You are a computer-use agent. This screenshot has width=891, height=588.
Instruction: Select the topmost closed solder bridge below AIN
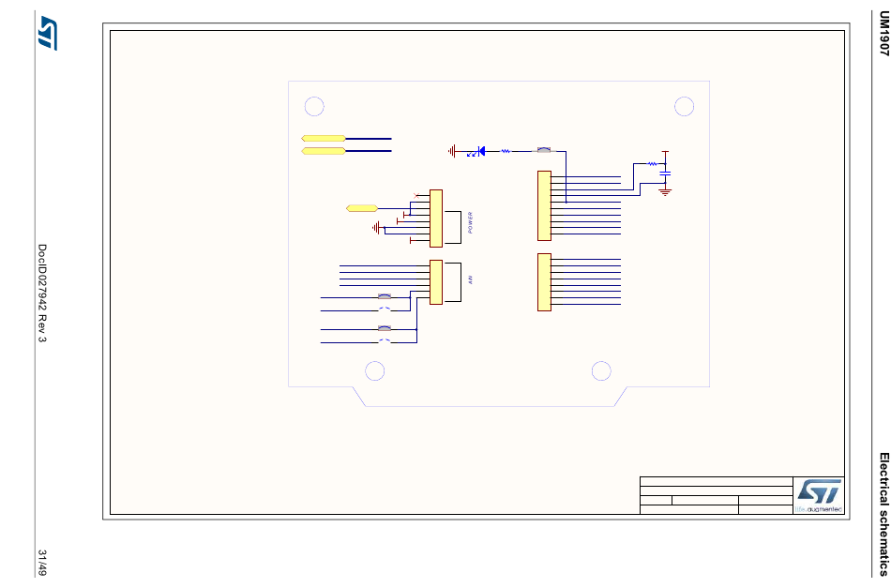(x=385, y=296)
